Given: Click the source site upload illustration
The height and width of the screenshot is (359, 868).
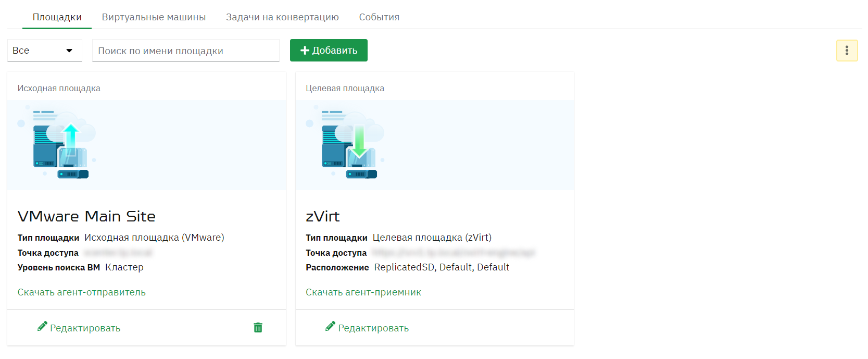Looking at the screenshot, I should 57,142.
